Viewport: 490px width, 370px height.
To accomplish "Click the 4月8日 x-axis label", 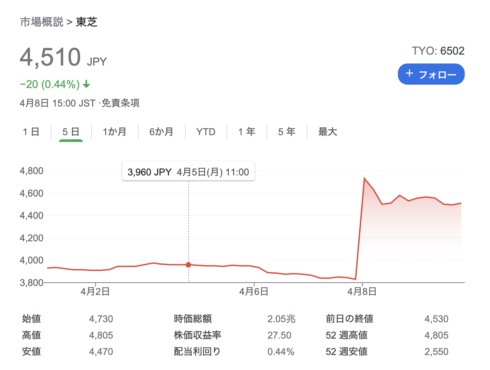I will (x=362, y=292).
